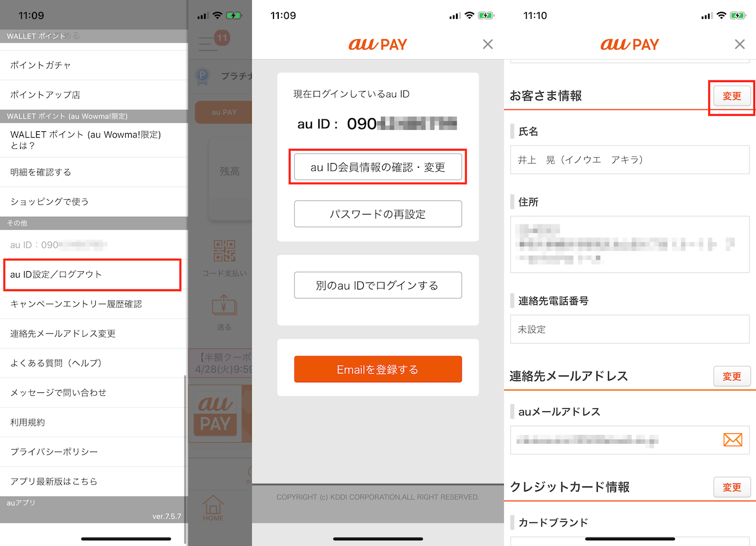The width and height of the screenshot is (756, 546).
Task: Click the 連絡先電話番号 field showing 未設定
Action: pyautogui.click(x=630, y=329)
